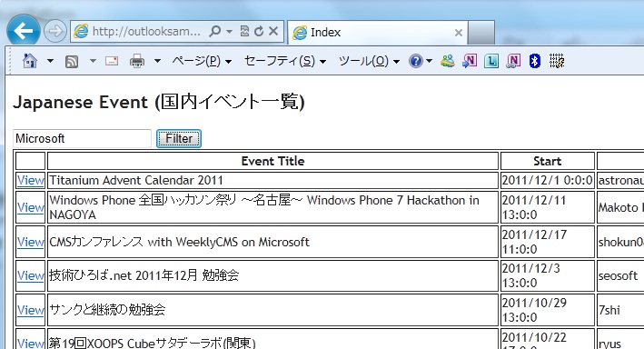The width and height of the screenshot is (644, 349).
Task: Click the RSS feeds icon
Action: coord(72,62)
